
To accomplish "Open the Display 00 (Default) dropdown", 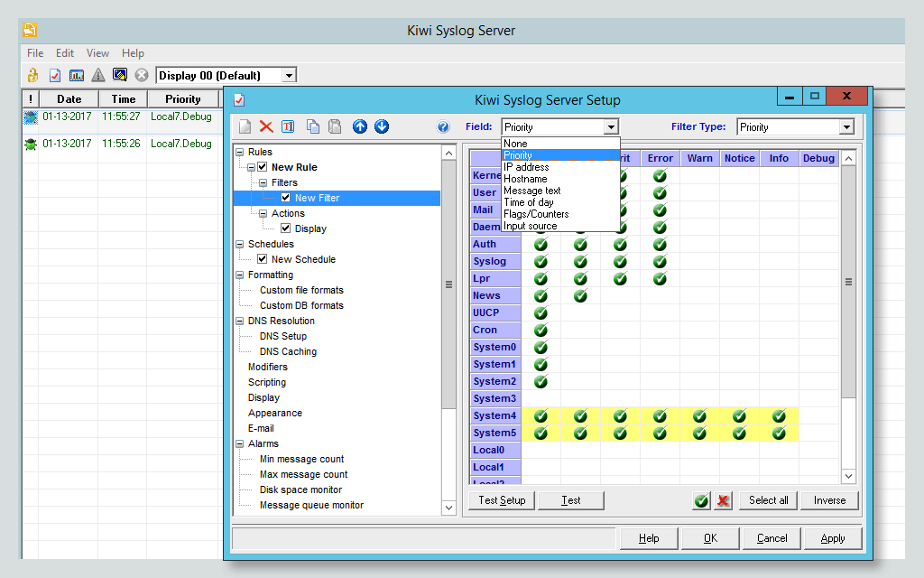I will (289, 76).
